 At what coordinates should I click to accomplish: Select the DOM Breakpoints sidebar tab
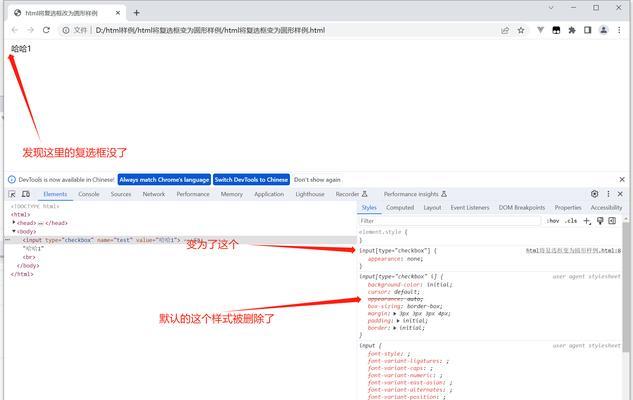tap(522, 207)
